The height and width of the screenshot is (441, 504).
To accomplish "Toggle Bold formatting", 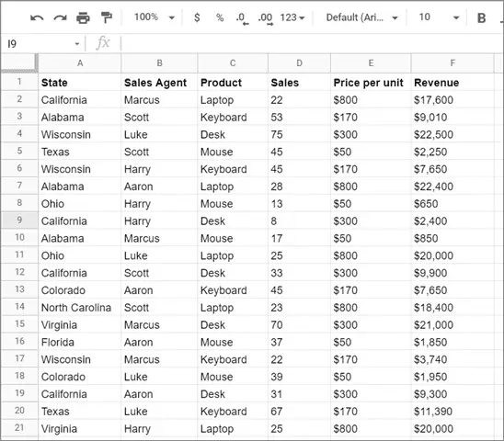I will pyautogui.click(x=481, y=18).
